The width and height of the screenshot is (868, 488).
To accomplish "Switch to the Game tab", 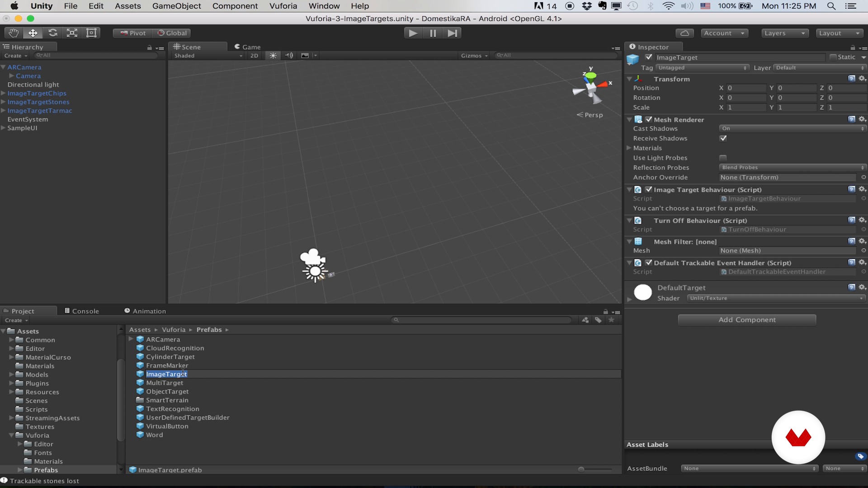I will click(247, 47).
